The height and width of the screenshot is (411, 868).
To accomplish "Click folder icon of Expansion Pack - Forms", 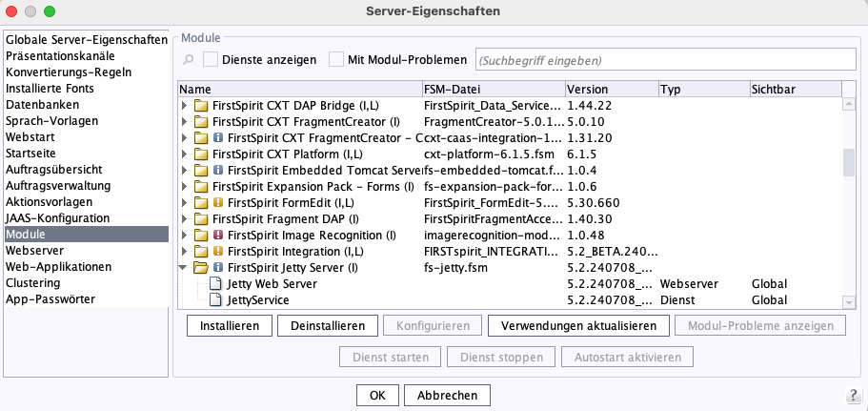I will [x=201, y=187].
